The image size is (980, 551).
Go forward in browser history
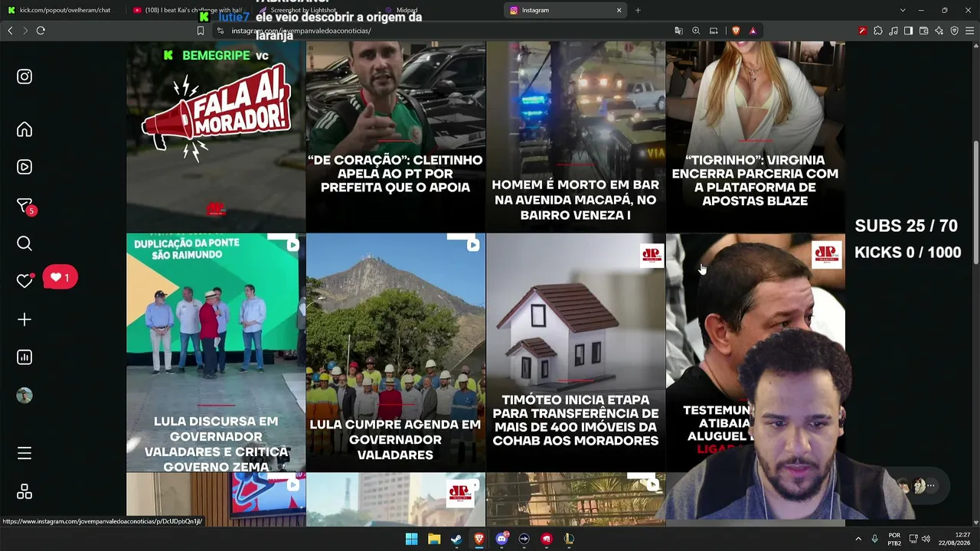click(x=24, y=31)
